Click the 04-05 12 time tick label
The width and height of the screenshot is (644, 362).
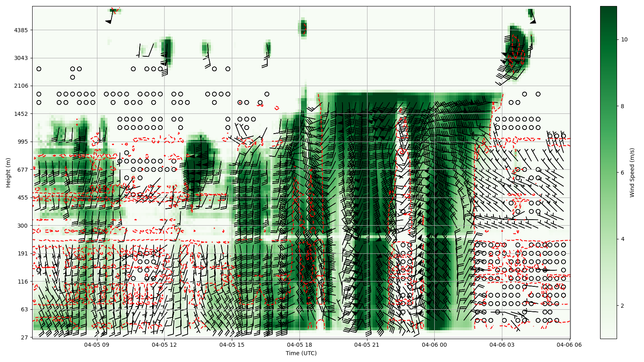tap(164, 345)
